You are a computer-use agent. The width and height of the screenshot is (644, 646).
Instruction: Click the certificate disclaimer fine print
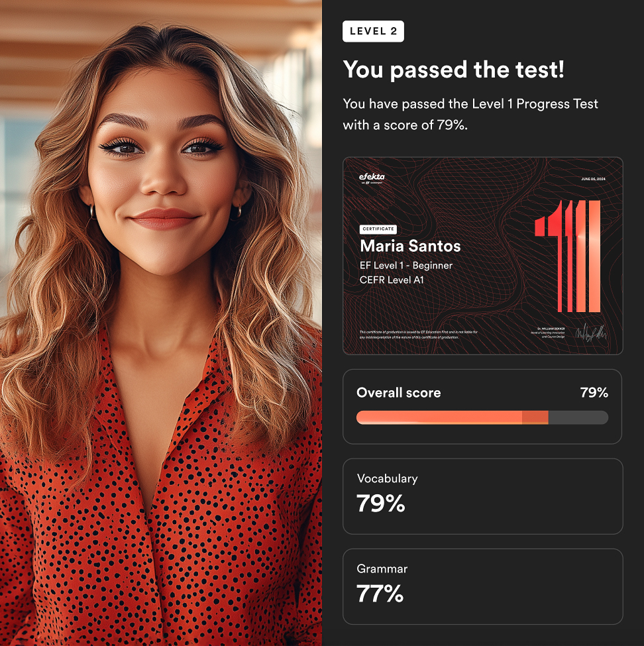[x=418, y=335]
